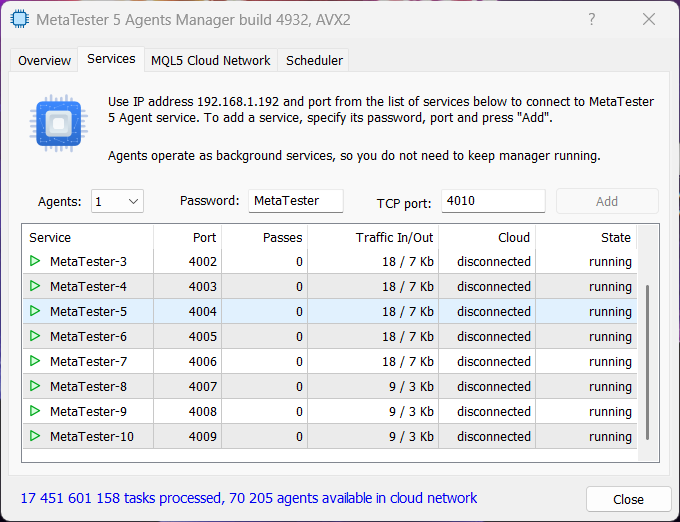Screen dimensions: 680x522
Task: Click the green play icon for MetaTester-5
Action: click(35, 311)
